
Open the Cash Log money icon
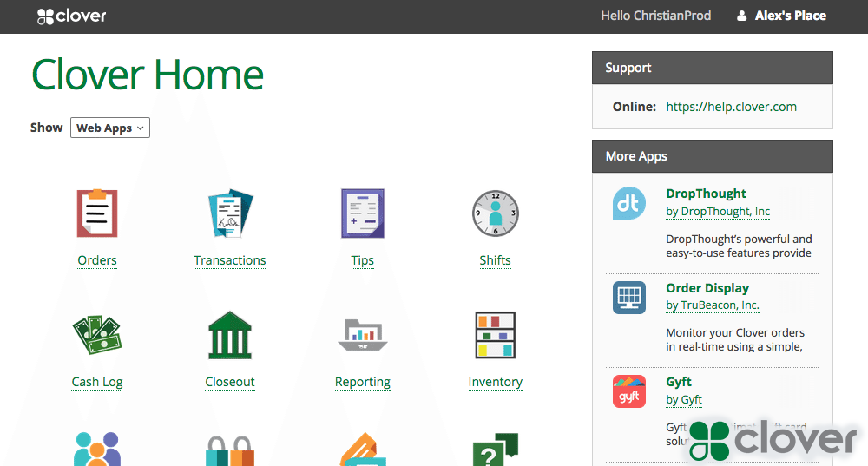pos(97,335)
